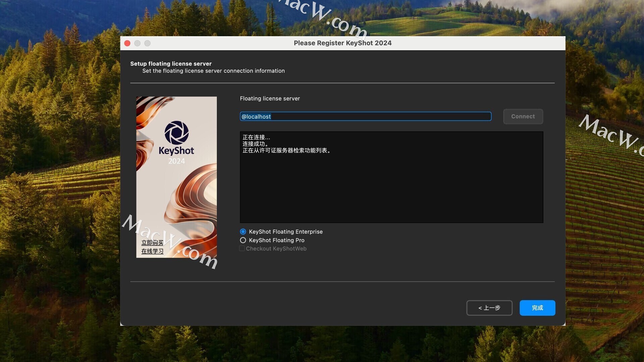Click the Please Register KeyShot 2024 title
Viewport: 644px width, 362px height.
(x=342, y=43)
